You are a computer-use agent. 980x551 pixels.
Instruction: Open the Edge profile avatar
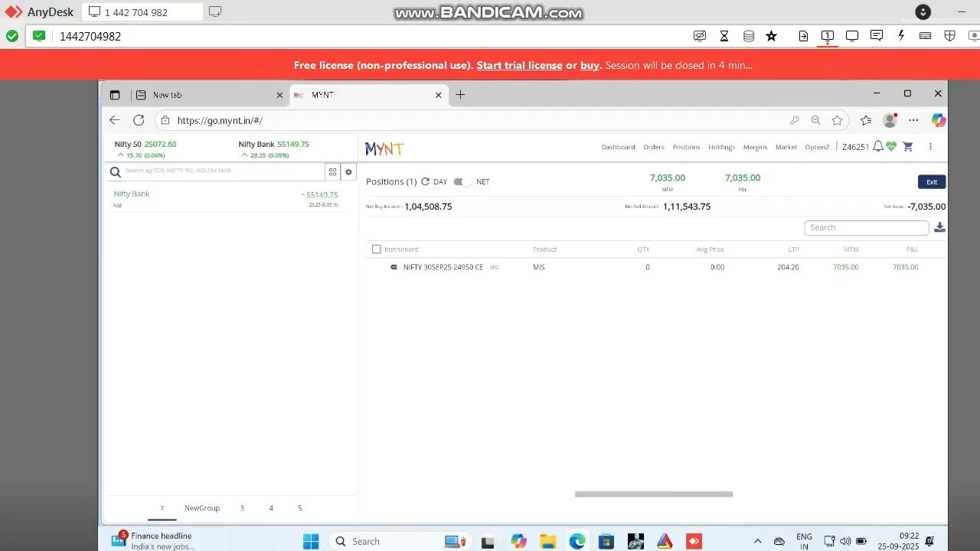tap(890, 120)
